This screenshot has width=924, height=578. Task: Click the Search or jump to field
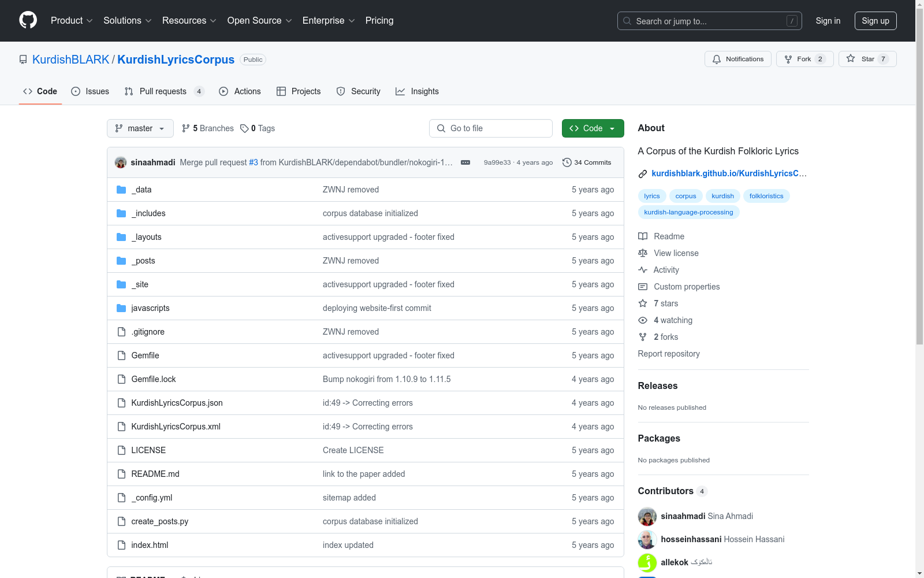click(710, 21)
